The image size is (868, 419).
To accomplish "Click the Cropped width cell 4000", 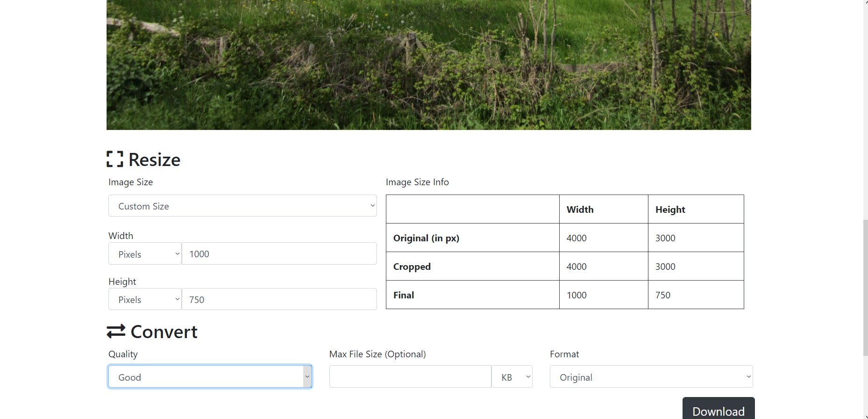I will pos(604,267).
